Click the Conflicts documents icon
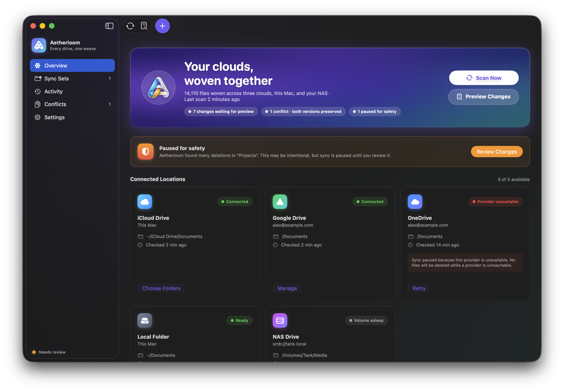The height and width of the screenshot is (392, 564). click(38, 104)
